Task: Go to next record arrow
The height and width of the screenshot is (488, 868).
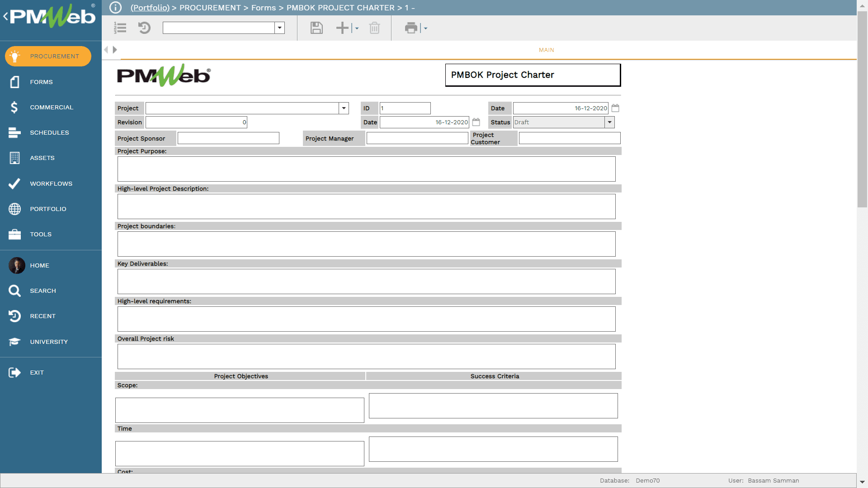Action: point(115,50)
